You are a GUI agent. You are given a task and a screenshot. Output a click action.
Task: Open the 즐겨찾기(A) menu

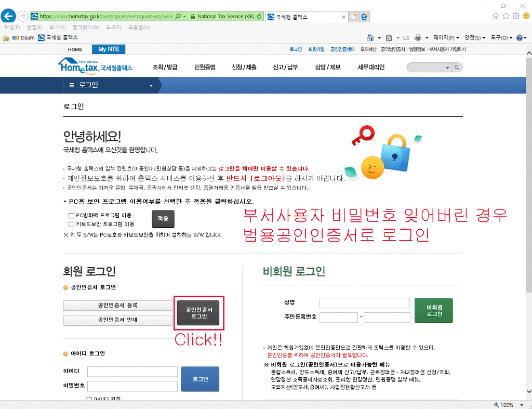click(86, 27)
